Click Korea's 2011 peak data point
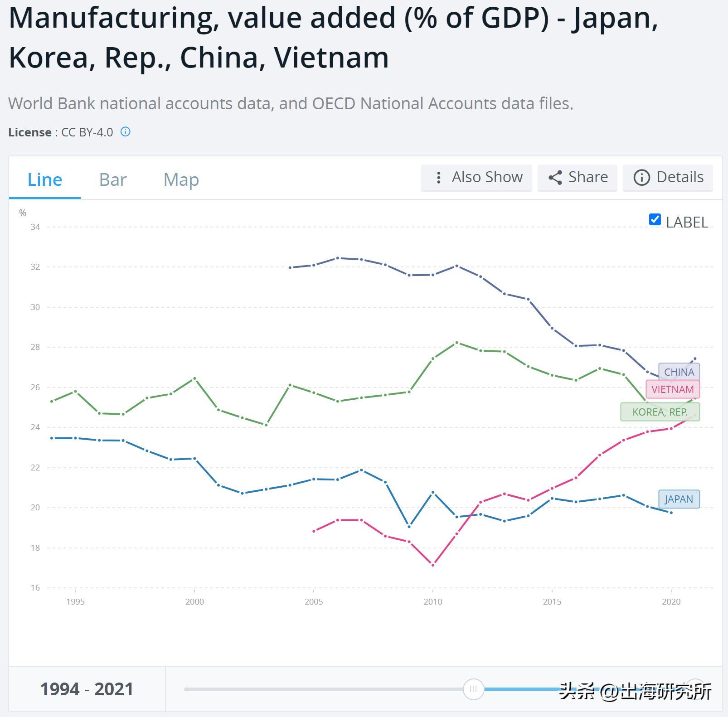The height and width of the screenshot is (717, 728). point(456,343)
